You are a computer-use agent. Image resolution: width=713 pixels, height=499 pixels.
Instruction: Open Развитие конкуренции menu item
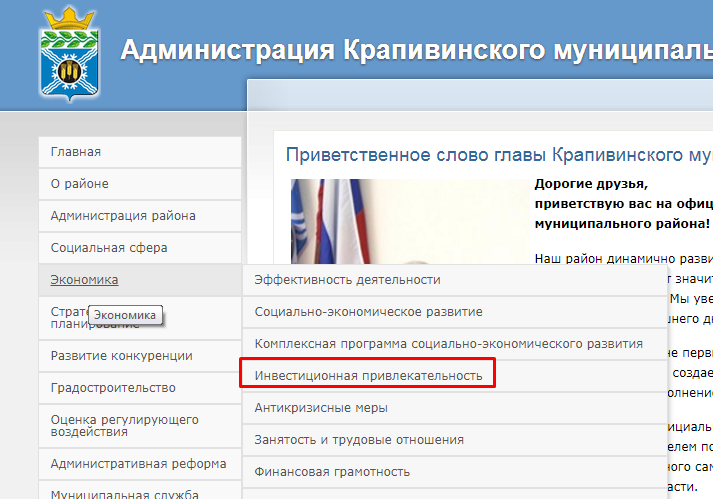[140, 356]
